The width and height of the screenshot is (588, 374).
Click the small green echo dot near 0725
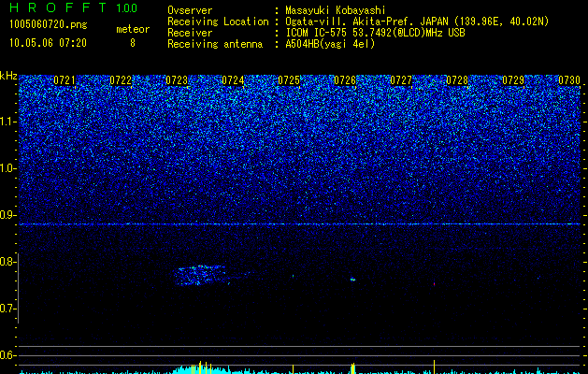point(293,276)
